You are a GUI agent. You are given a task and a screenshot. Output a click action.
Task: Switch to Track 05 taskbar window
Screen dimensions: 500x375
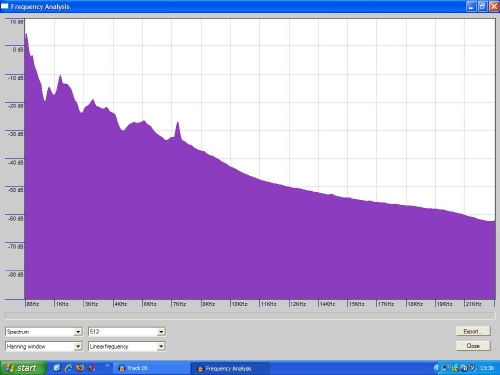click(152, 368)
